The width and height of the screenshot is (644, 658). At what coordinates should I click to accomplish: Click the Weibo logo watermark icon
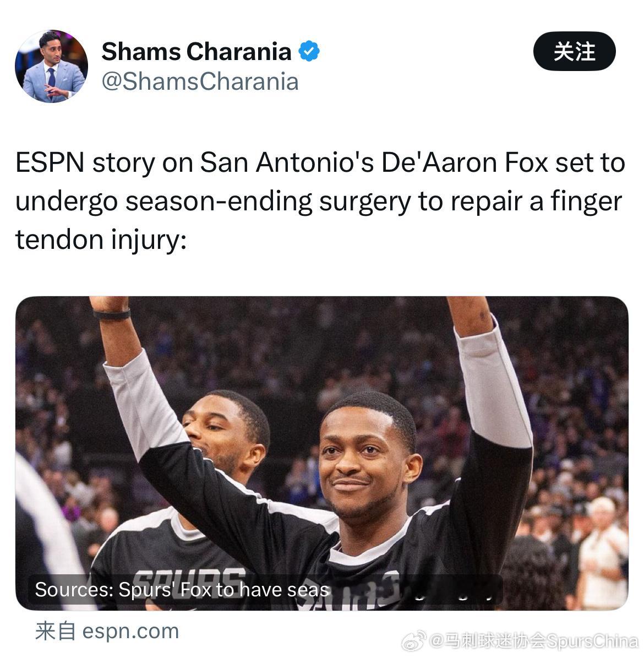[414, 641]
